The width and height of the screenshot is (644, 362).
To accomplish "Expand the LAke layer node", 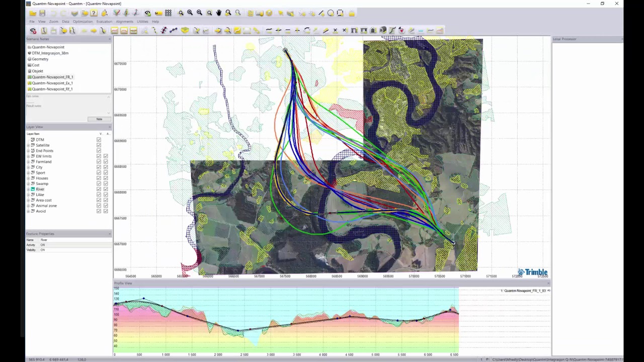I will (29, 195).
